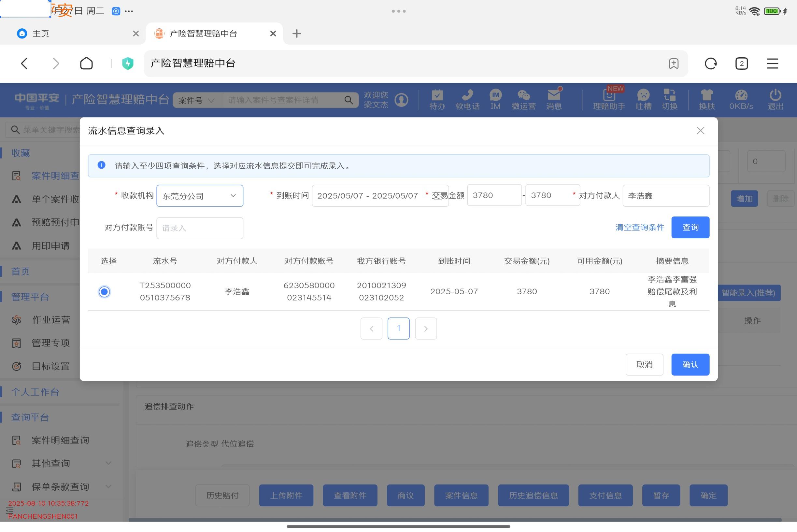
Task: Open the 案件号 search type dropdown
Action: [197, 100]
